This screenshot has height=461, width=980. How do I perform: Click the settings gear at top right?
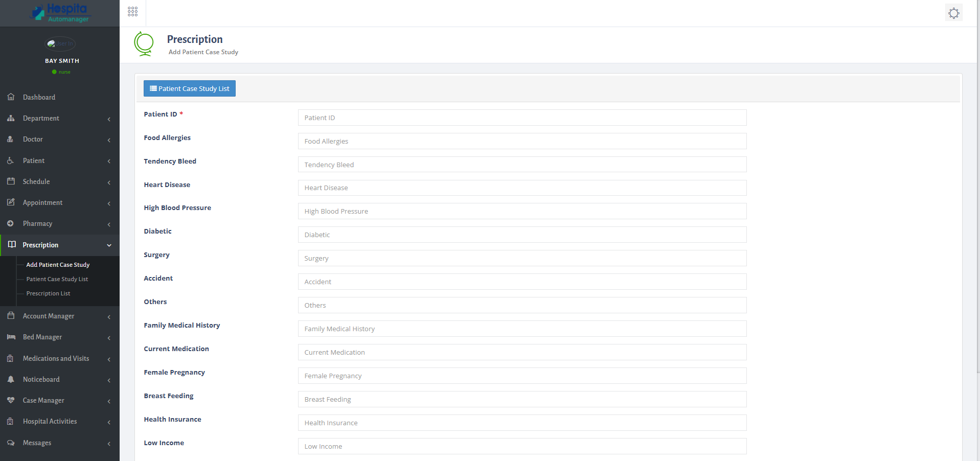point(953,13)
